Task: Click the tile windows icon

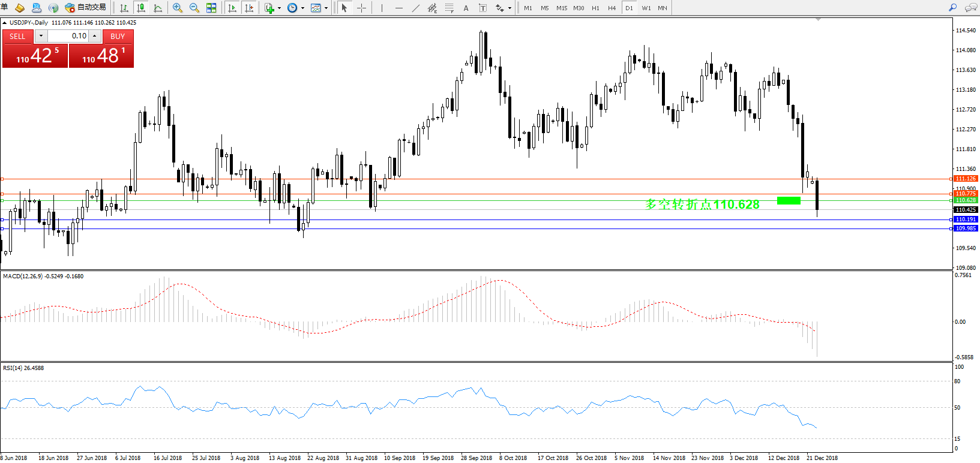Action: click(211, 8)
